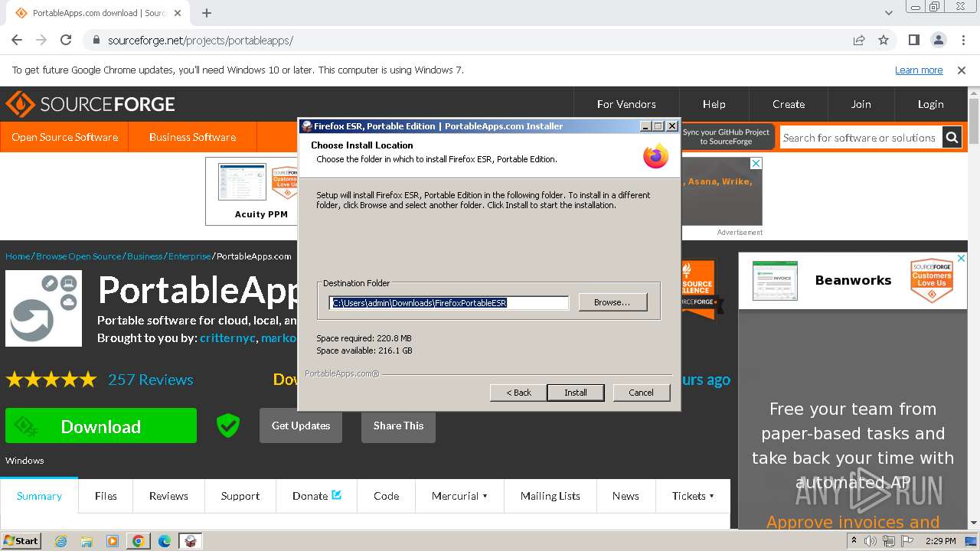Expand the Chrome tab search dropdown
Screen dimensions: 980x551
[x=888, y=13]
